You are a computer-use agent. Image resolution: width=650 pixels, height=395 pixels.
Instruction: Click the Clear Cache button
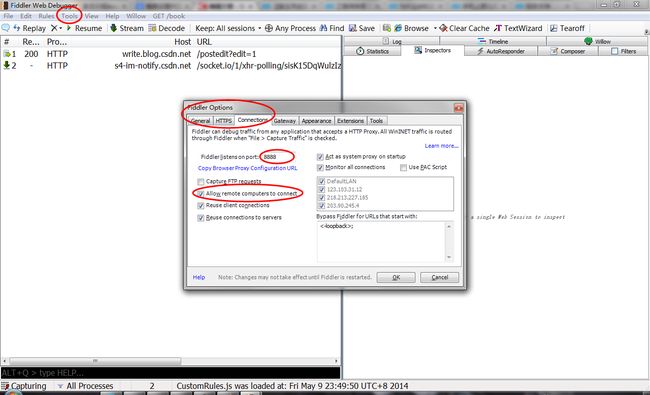coord(464,28)
